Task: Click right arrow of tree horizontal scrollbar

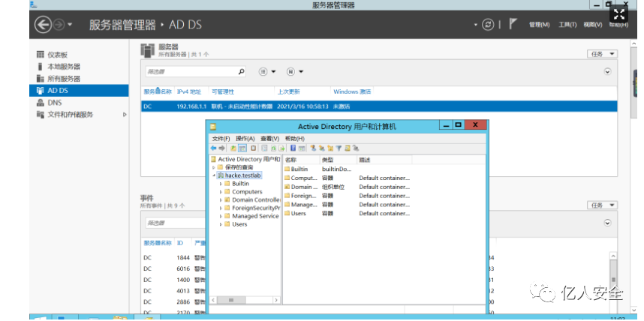Action: tap(276, 300)
